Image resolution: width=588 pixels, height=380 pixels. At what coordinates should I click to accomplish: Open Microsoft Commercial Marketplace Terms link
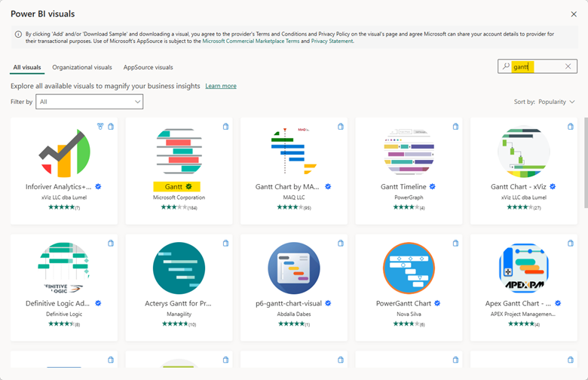point(251,41)
